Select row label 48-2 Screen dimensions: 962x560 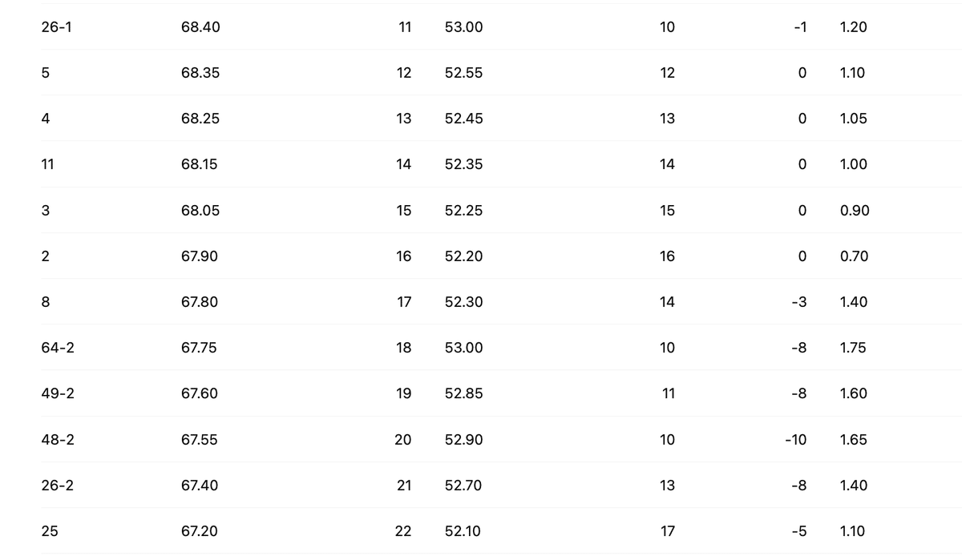click(58, 440)
